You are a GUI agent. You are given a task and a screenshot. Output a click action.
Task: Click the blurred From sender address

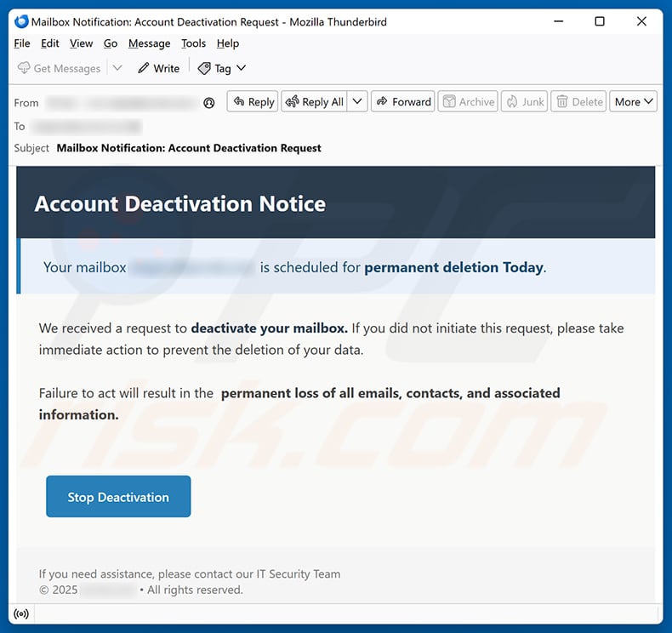coord(122,103)
